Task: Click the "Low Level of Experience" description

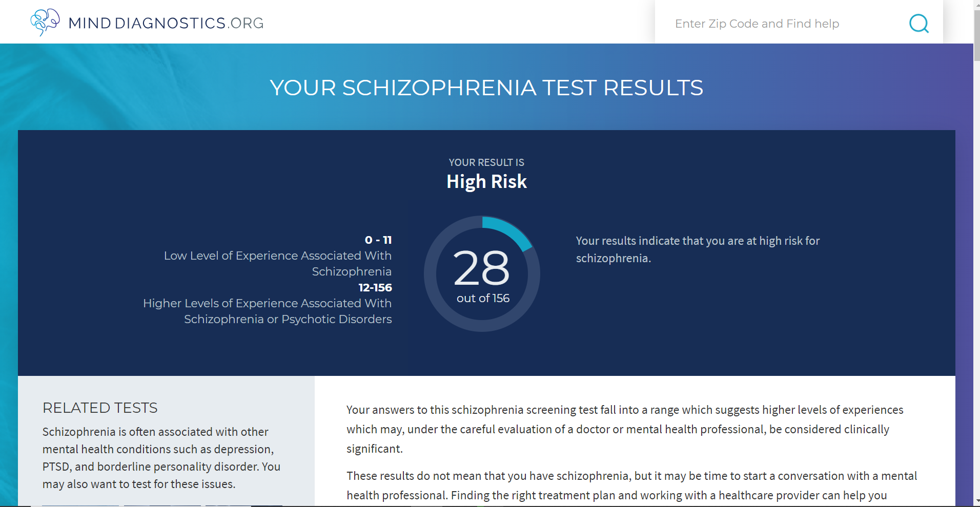Action: click(x=278, y=263)
